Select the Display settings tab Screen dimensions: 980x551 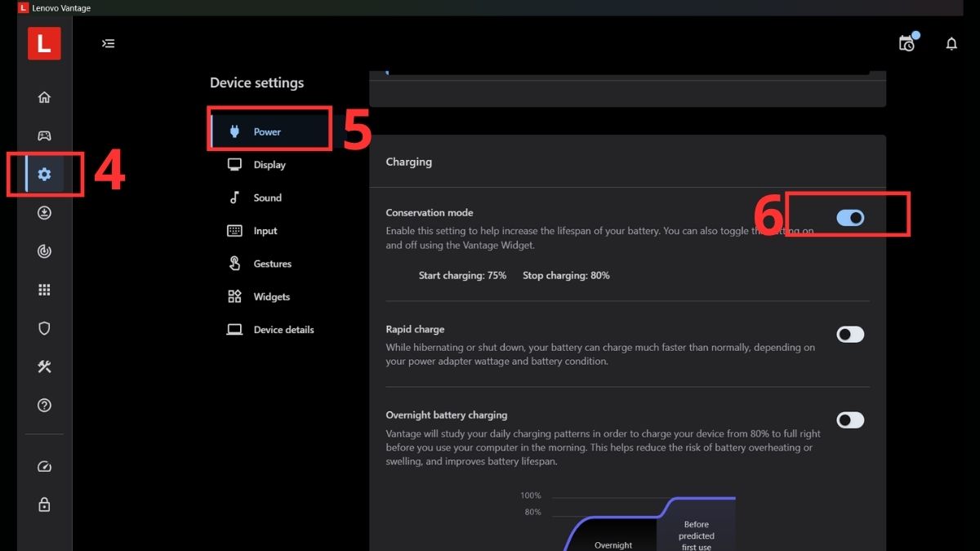(x=271, y=165)
